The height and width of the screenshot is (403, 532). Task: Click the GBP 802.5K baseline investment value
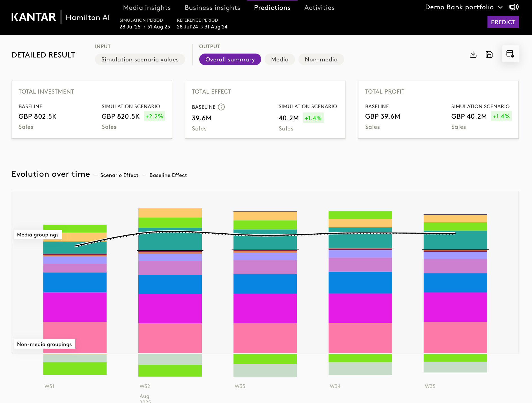37,116
